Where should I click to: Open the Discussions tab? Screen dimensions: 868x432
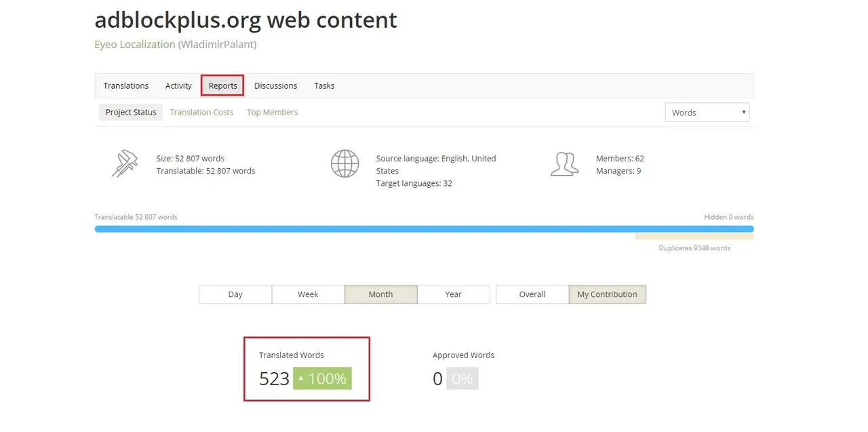click(x=275, y=85)
